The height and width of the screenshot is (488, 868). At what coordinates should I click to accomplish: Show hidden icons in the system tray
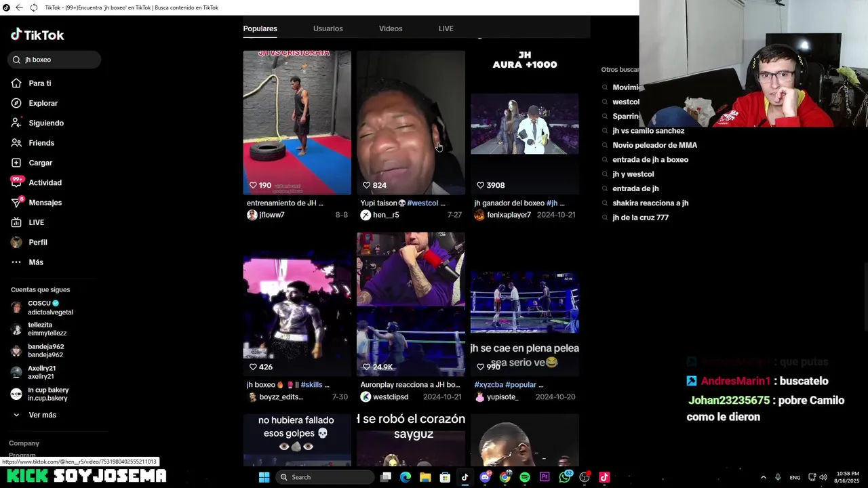763,477
